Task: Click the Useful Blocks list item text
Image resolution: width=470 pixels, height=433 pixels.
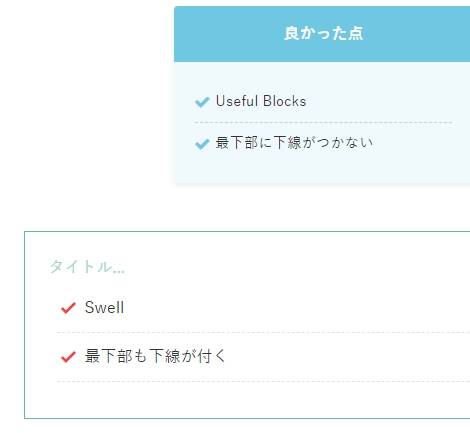Action: coord(261,101)
